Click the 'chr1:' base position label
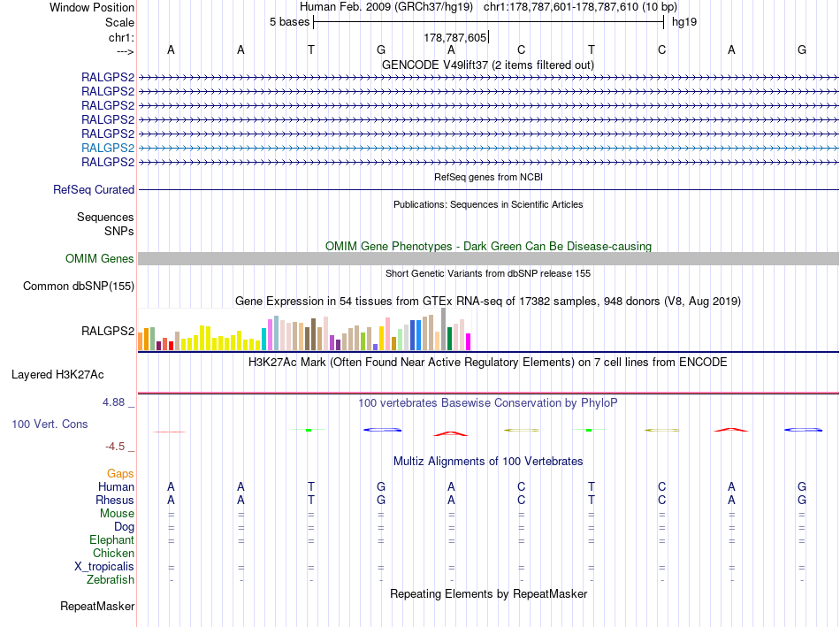 coord(121,37)
